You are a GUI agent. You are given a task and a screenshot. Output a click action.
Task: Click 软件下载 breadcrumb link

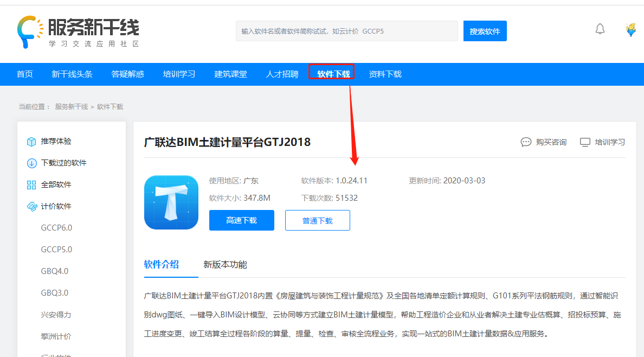tap(110, 106)
